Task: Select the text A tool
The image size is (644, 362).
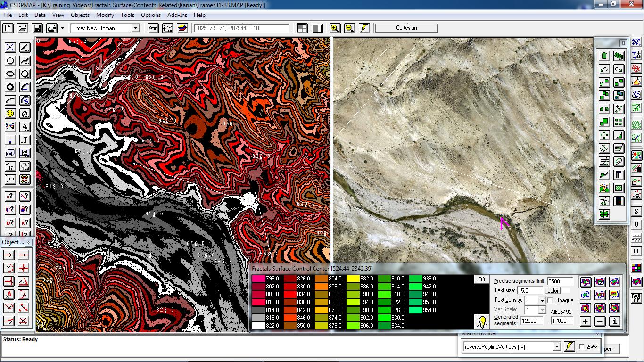Action: coord(25,127)
